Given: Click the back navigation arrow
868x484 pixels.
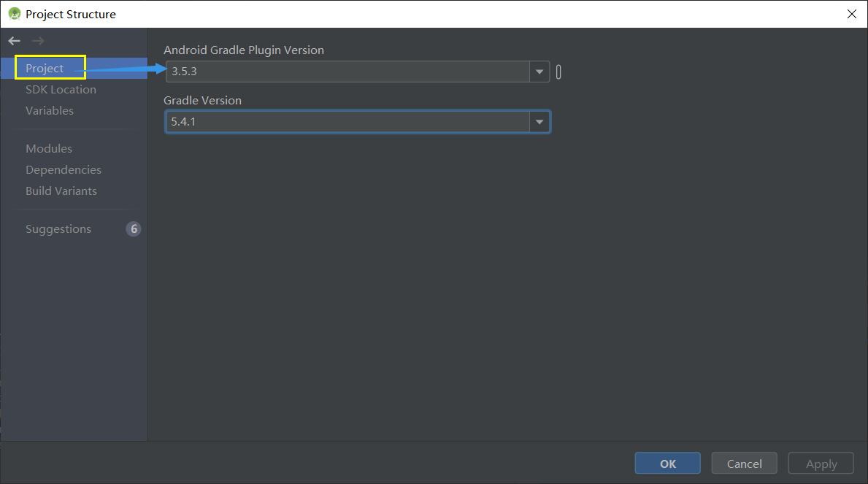Looking at the screenshot, I should 13,41.
